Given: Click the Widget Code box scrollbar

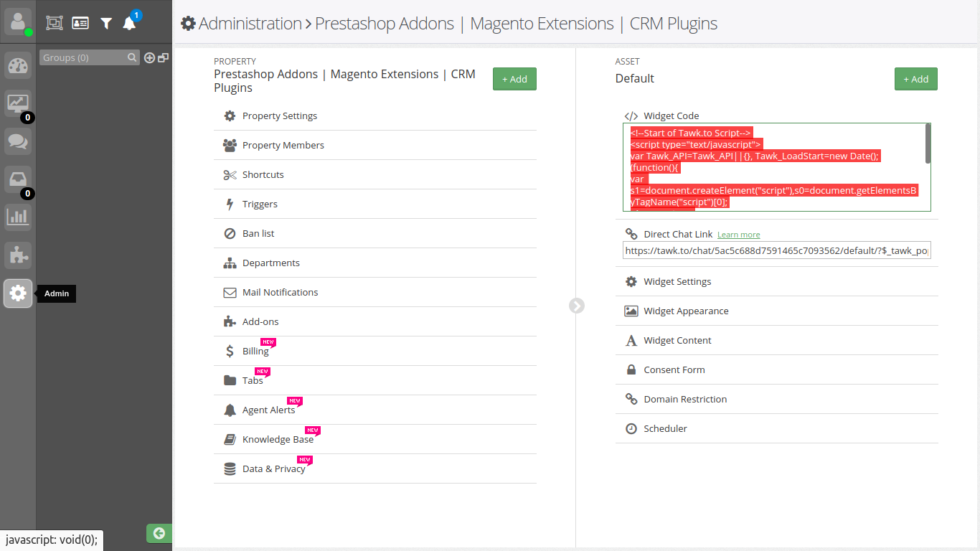Looking at the screenshot, I should (x=928, y=143).
